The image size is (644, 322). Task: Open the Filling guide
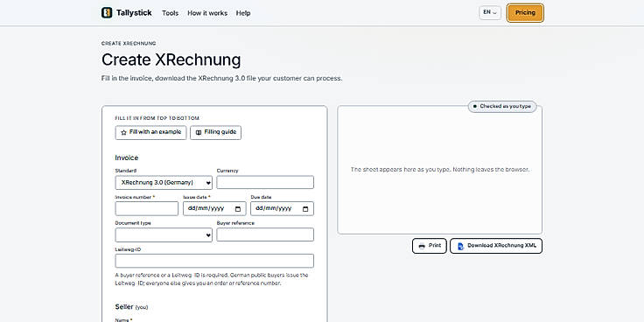click(215, 133)
